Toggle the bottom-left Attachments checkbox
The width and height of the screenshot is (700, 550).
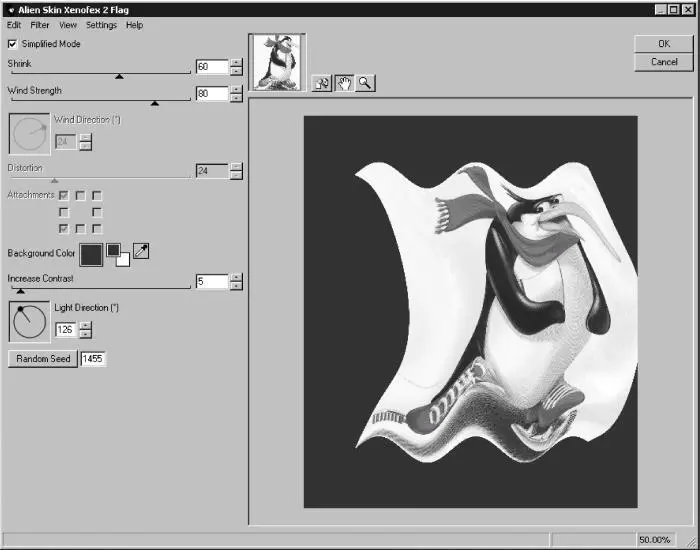[x=63, y=229]
